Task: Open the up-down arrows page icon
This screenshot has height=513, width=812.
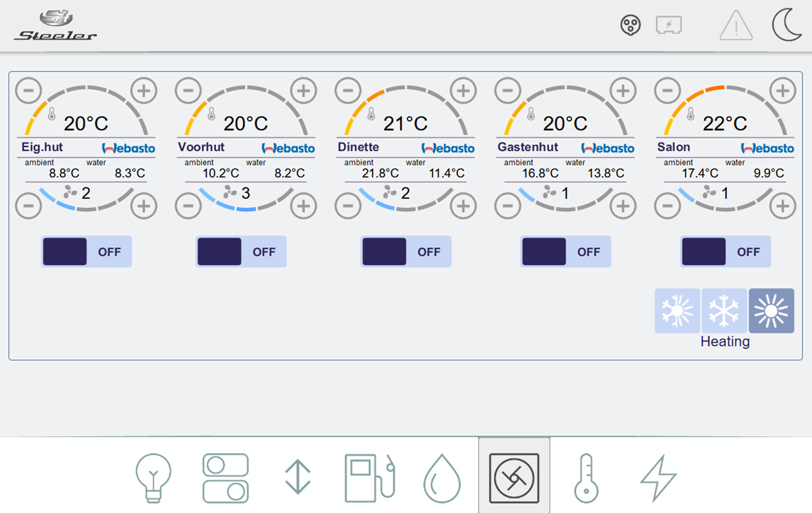Action: click(x=298, y=477)
